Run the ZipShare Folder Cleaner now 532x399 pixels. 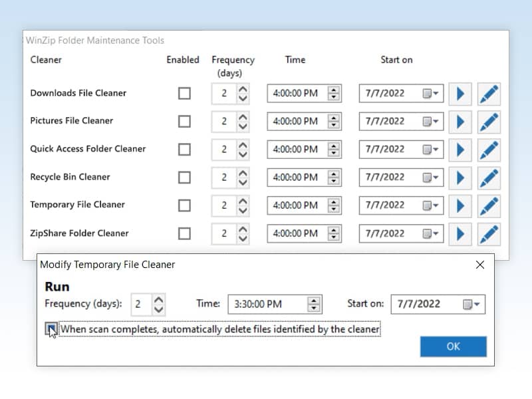click(460, 233)
